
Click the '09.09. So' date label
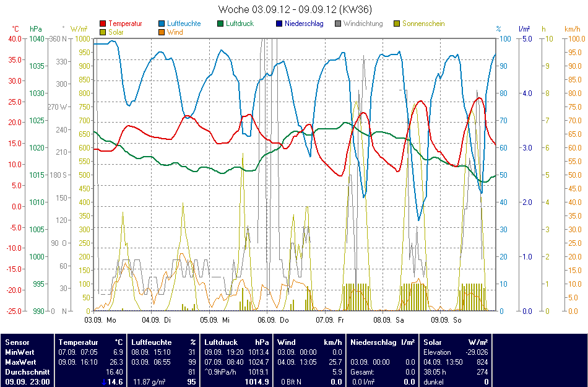pyautogui.click(x=446, y=320)
